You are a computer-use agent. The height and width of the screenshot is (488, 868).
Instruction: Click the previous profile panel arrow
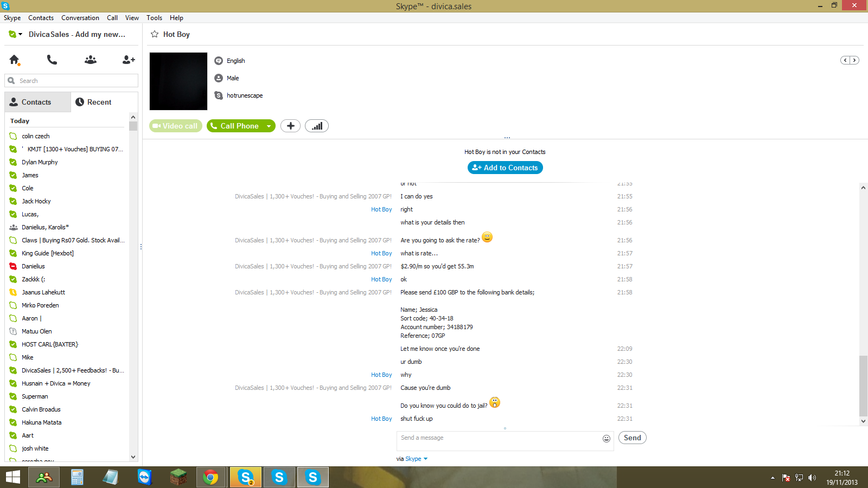click(x=845, y=60)
